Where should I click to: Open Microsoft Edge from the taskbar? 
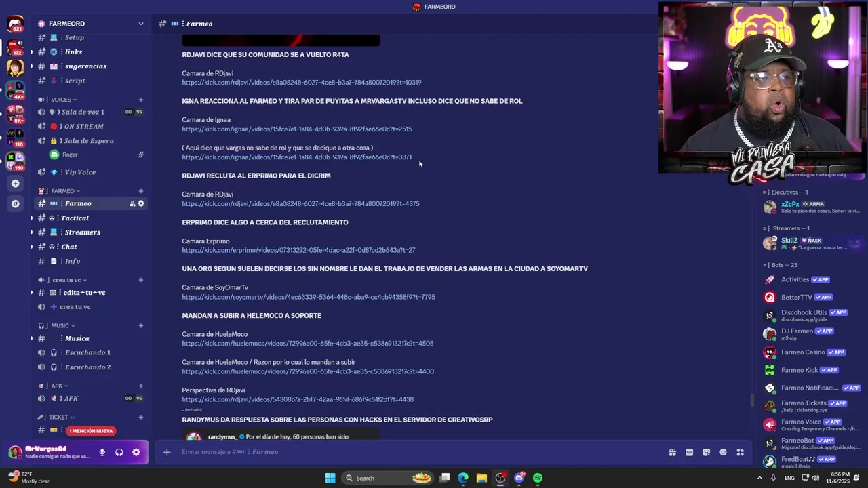point(463,478)
